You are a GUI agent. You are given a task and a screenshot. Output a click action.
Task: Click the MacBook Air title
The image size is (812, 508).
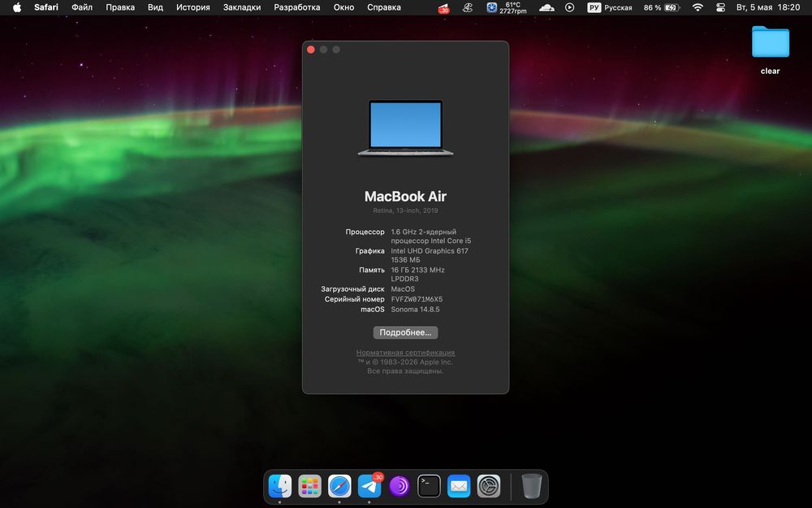coord(405,197)
